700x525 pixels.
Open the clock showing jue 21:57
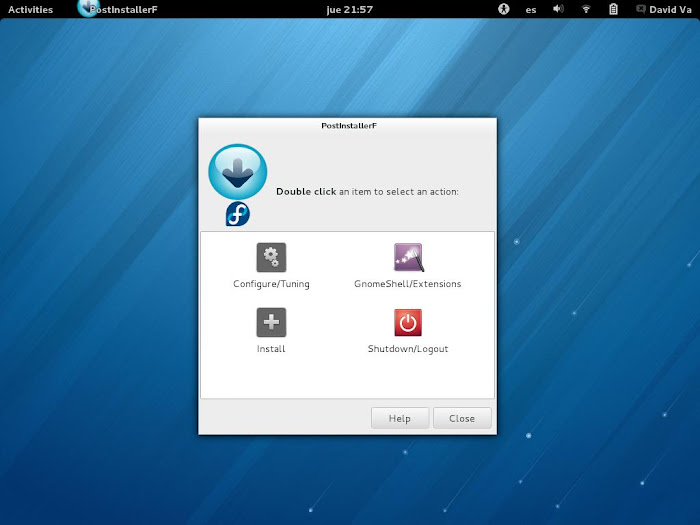pos(350,9)
